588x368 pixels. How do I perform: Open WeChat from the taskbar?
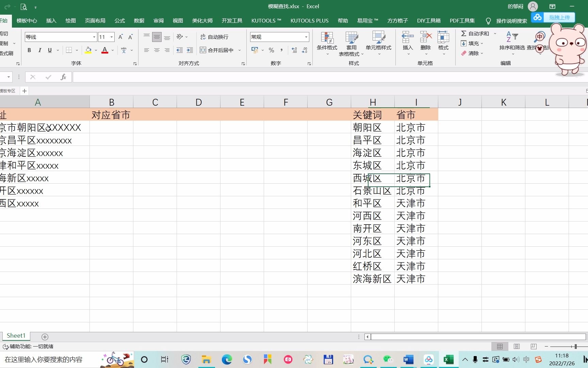pos(388,359)
